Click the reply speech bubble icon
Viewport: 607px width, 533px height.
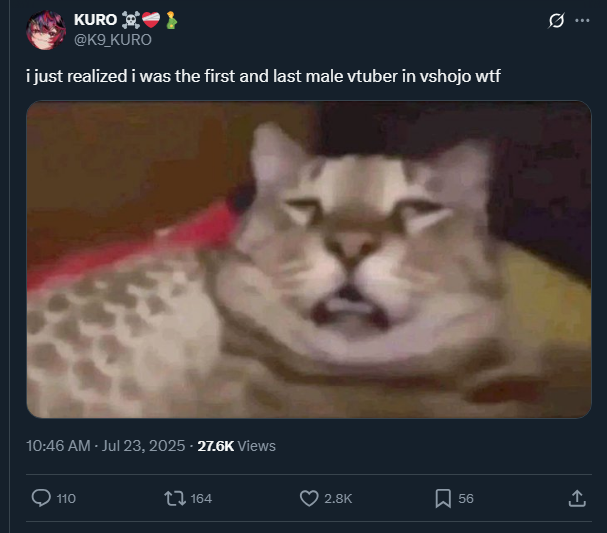[x=41, y=498]
